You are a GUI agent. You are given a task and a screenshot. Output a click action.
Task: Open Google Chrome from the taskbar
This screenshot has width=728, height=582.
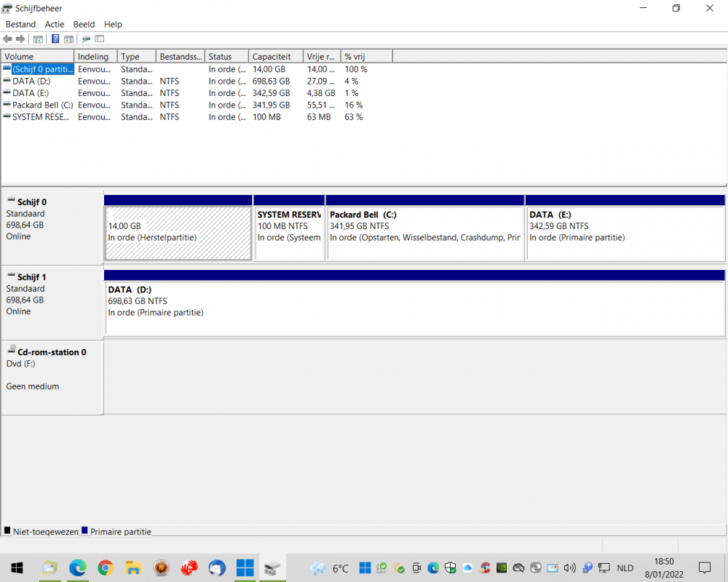pos(105,567)
